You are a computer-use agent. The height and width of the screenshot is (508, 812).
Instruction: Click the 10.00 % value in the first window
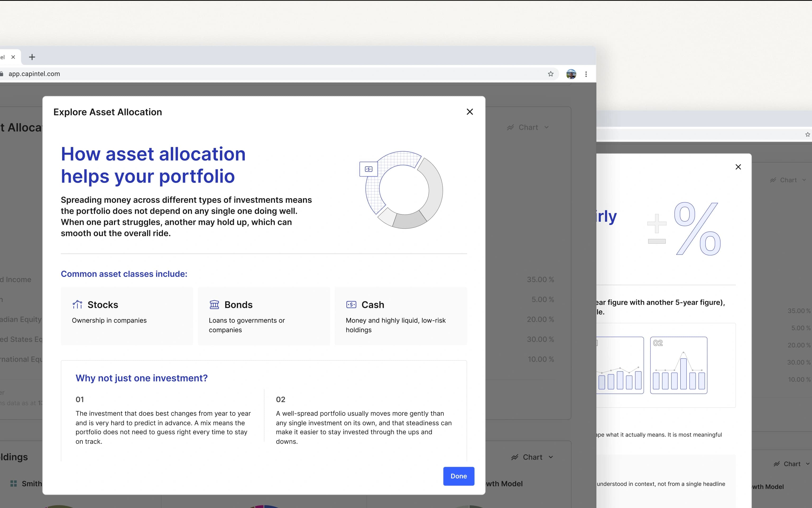(x=541, y=359)
